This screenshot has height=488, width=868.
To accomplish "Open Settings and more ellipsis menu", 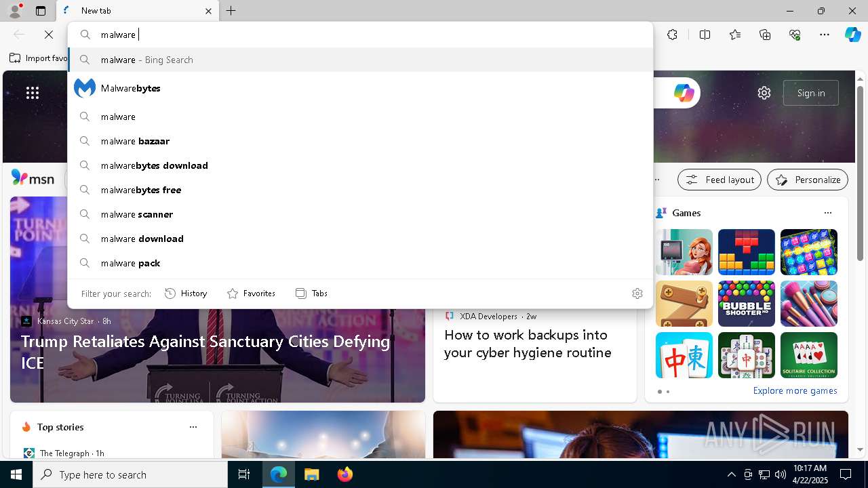I will [x=825, y=35].
